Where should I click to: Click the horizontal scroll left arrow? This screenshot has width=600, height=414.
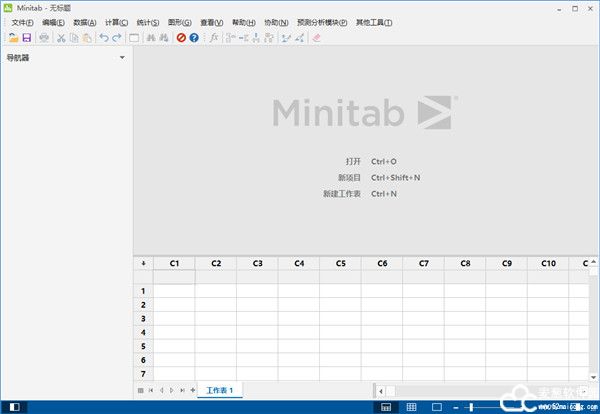coord(381,391)
